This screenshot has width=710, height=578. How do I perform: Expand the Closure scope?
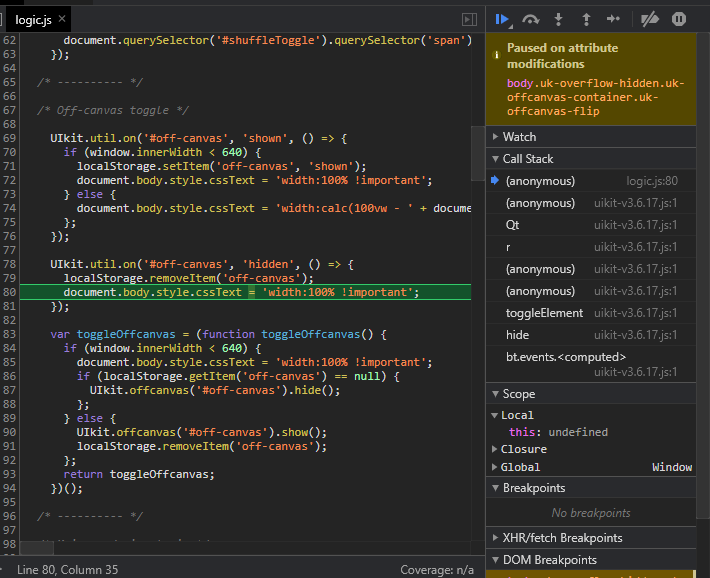pyautogui.click(x=519, y=449)
